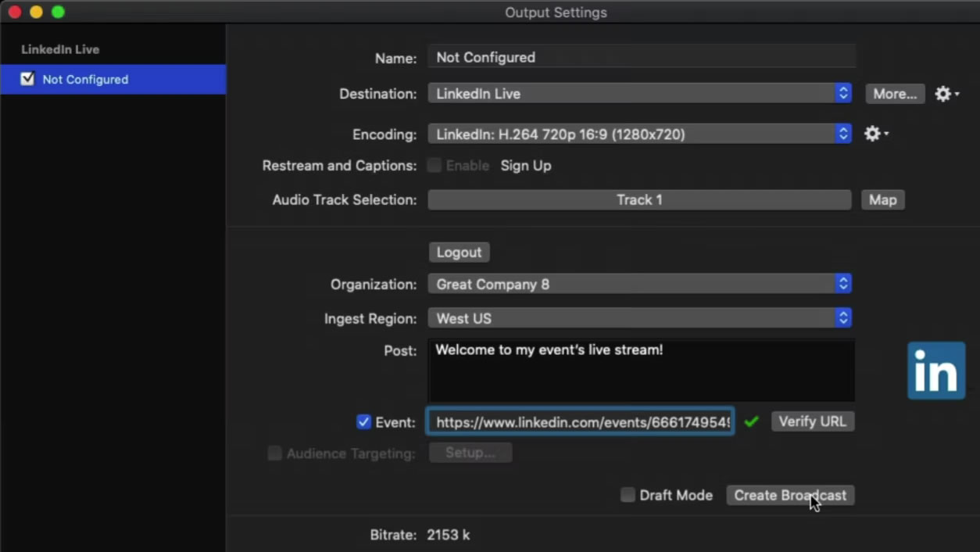
Task: Open the destination settings gear menu
Action: click(x=946, y=94)
